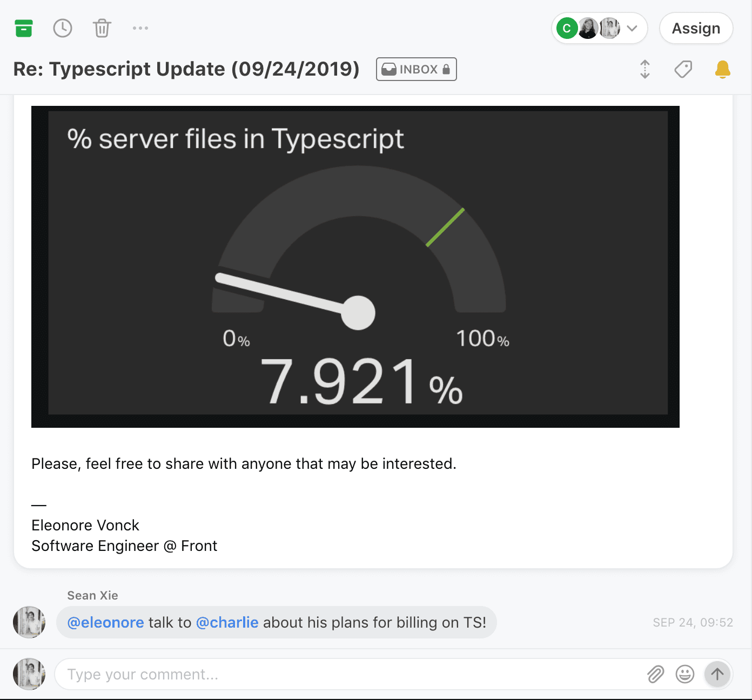Click the second participant avatar photo
Screen dimensions: 752x700
(588, 28)
